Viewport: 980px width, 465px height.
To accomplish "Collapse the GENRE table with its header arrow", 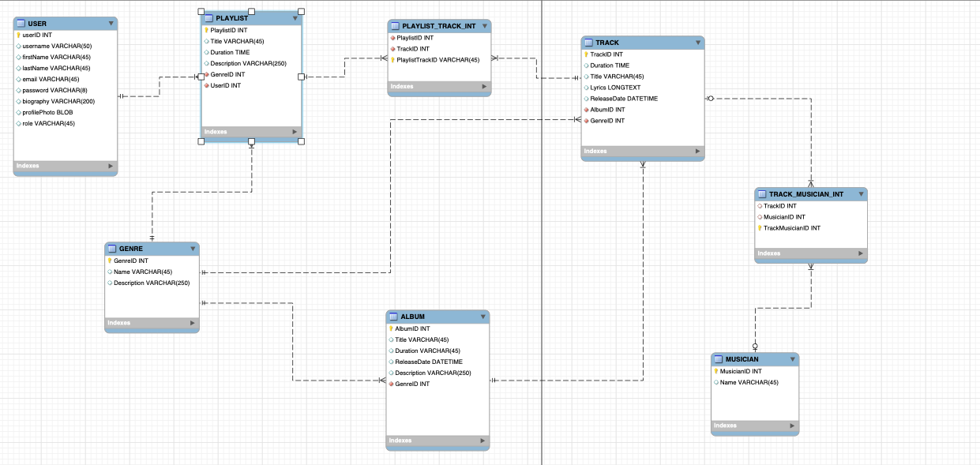I will tap(193, 249).
